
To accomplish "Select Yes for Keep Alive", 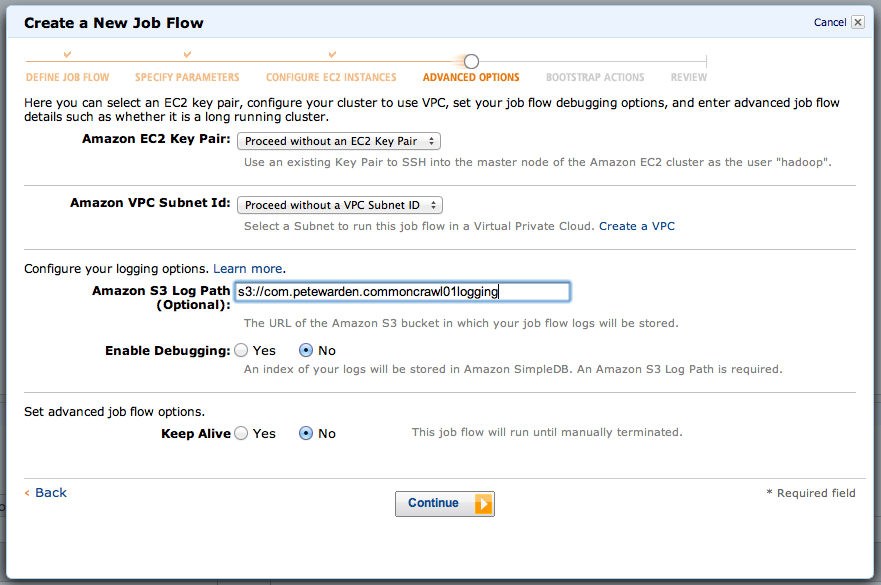I will pos(240,433).
